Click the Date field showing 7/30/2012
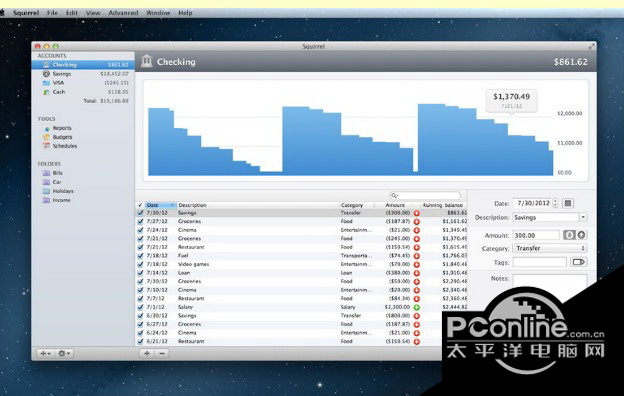The height and width of the screenshot is (396, 624). pyautogui.click(x=532, y=203)
